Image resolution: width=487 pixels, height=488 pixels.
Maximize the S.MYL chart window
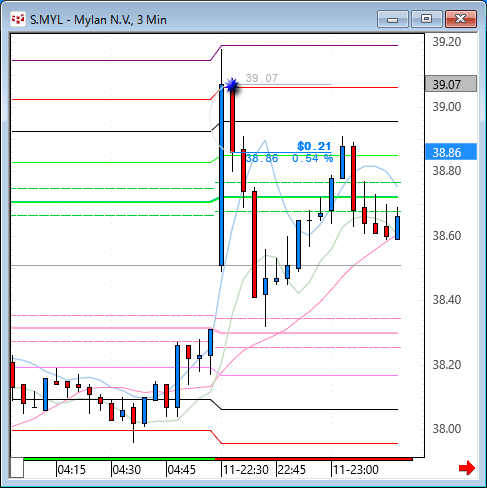pos(426,19)
